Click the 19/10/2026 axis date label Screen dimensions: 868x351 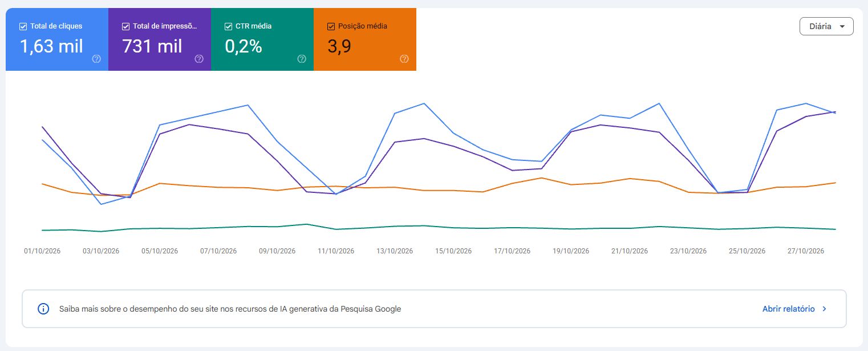tap(571, 251)
